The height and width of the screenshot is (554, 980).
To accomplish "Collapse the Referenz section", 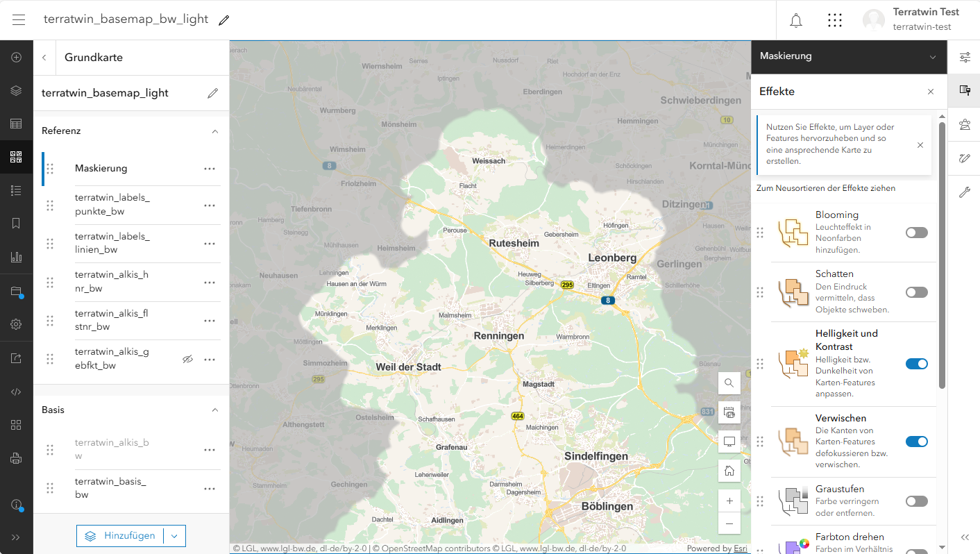I will click(214, 131).
